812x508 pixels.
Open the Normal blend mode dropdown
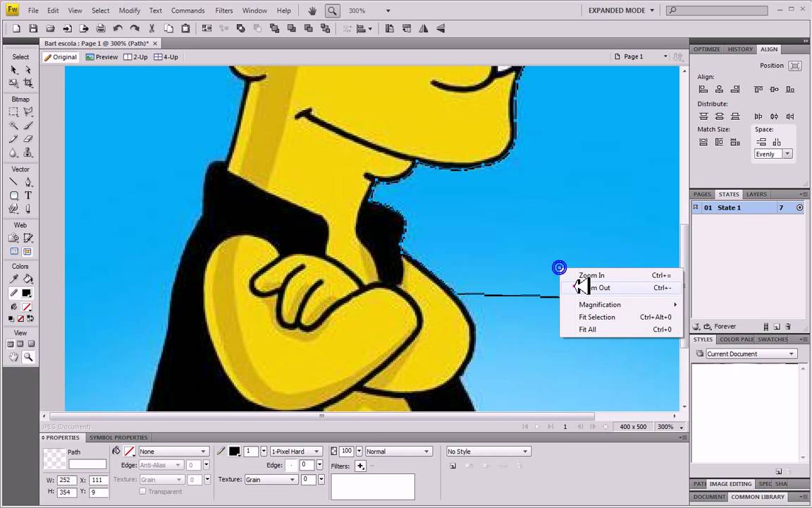click(398, 452)
